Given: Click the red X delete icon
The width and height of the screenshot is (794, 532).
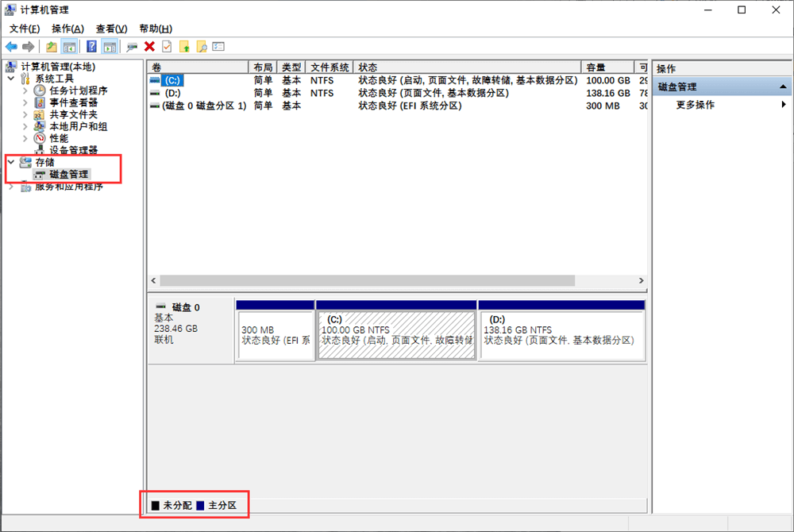Looking at the screenshot, I should pyautogui.click(x=149, y=47).
